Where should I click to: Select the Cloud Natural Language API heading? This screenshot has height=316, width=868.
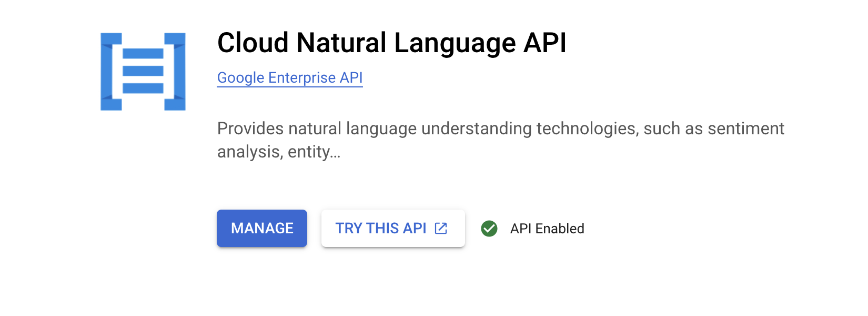[392, 43]
